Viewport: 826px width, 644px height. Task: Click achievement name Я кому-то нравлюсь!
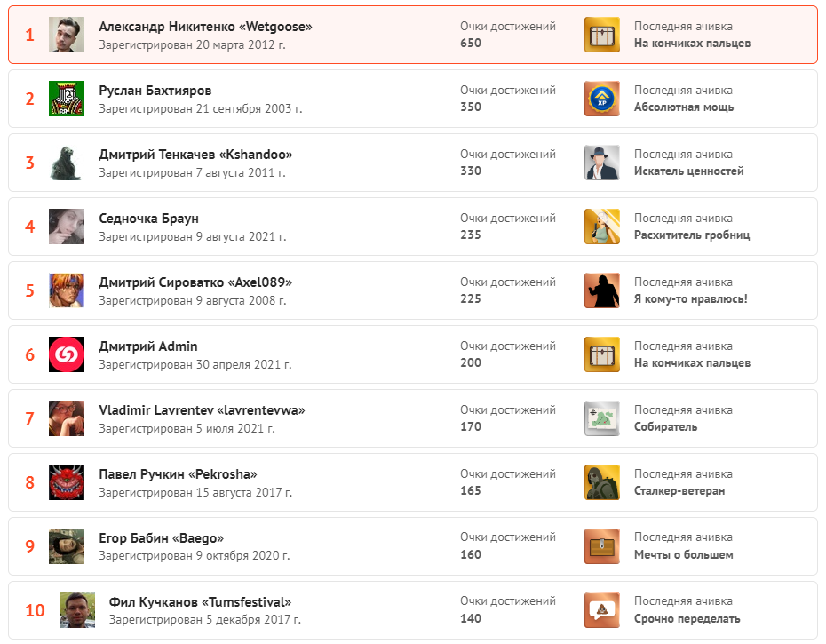tap(691, 298)
